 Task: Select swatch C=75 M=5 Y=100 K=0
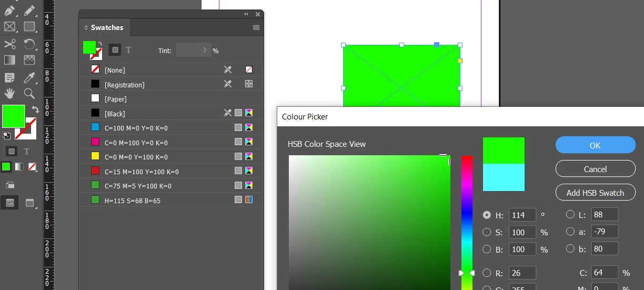coord(171,185)
